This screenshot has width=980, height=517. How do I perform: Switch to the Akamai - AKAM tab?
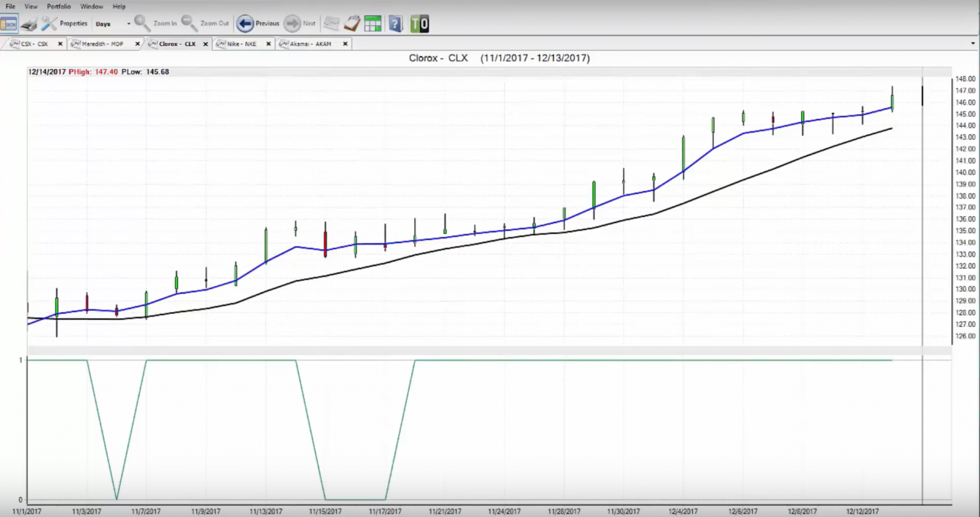point(310,44)
